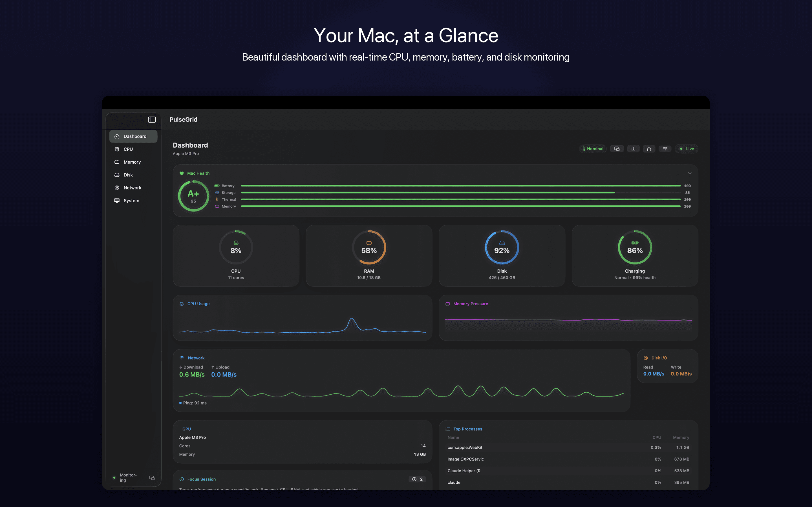Viewport: 812px width, 507px height.
Task: Toggle the Monitoring status at sidebar bottom
Action: click(125, 478)
